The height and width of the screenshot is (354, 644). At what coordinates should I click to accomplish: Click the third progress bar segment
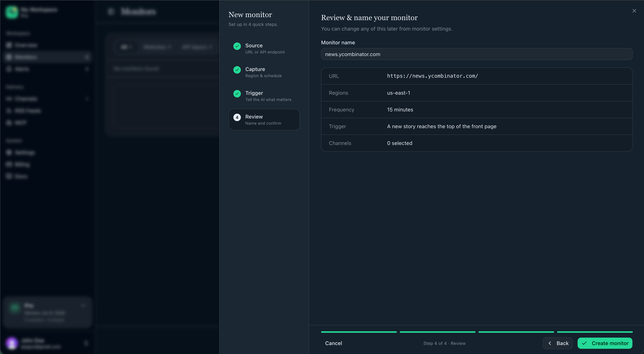coord(516,332)
